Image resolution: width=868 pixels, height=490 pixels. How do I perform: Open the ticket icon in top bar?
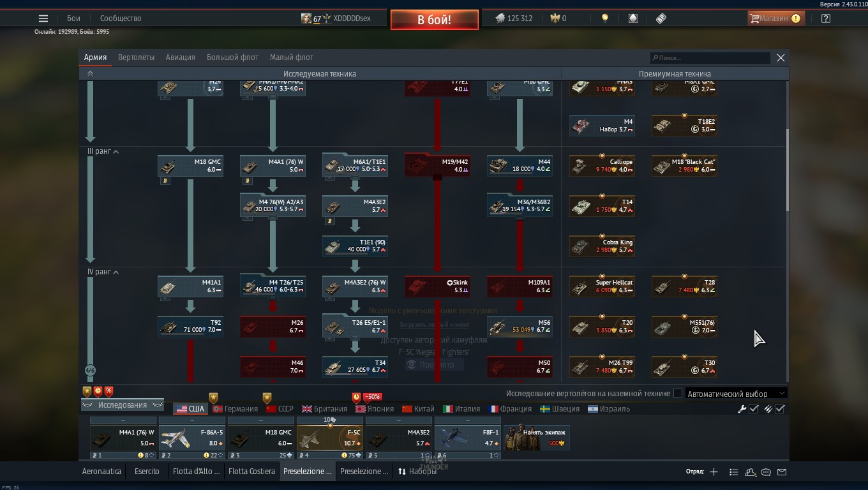[x=661, y=19]
